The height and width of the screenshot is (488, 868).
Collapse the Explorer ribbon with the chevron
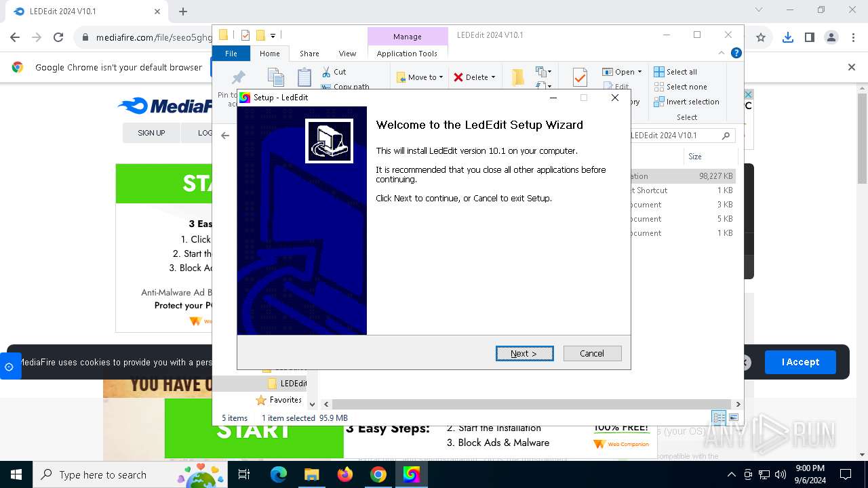722,53
